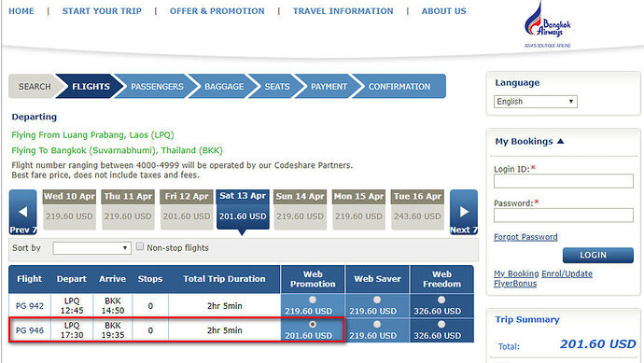Screen dimensions: 644x363
Task: Open the Language dropdown
Action: pyautogui.click(x=535, y=102)
